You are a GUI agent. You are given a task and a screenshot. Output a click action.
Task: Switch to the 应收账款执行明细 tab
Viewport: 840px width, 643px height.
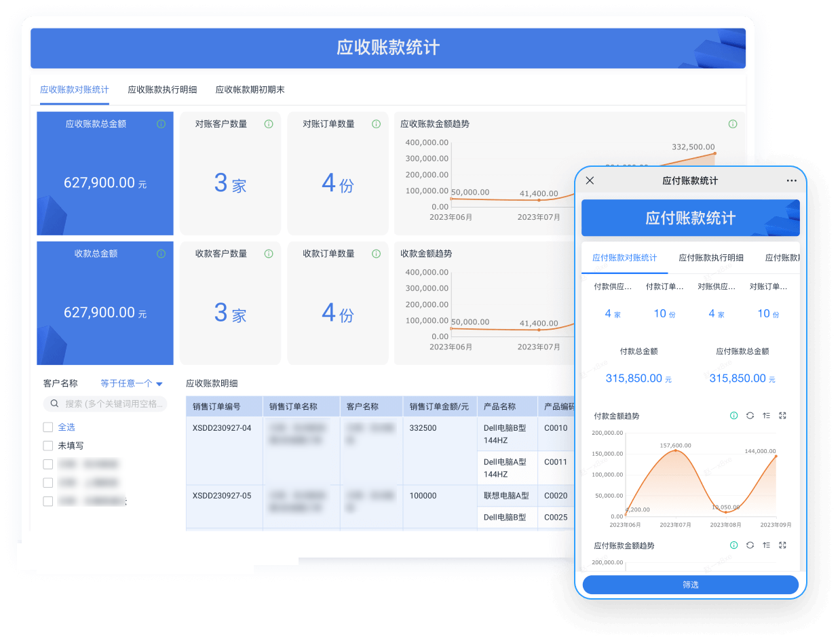(162, 90)
